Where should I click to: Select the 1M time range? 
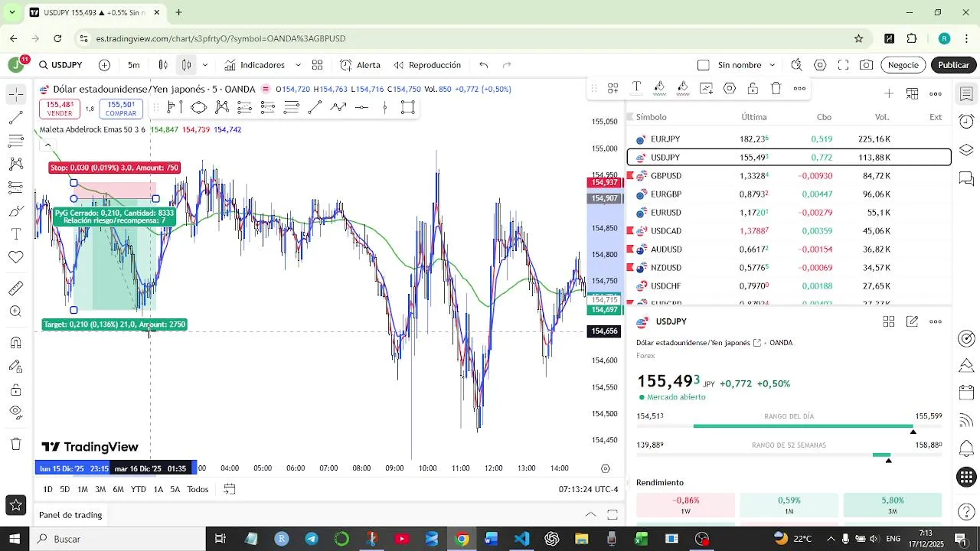point(83,489)
